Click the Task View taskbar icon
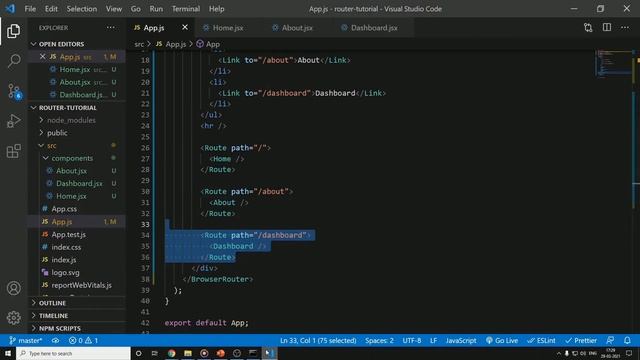Image resolution: width=640 pixels, height=360 pixels. pos(155,353)
